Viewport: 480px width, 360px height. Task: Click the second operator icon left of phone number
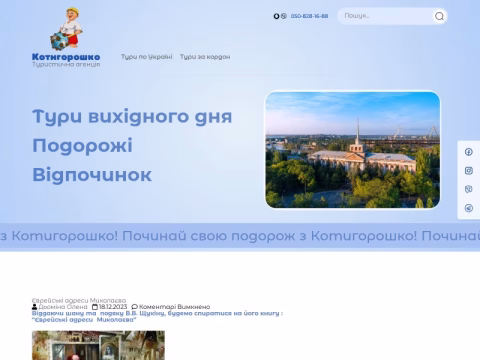tap(284, 16)
